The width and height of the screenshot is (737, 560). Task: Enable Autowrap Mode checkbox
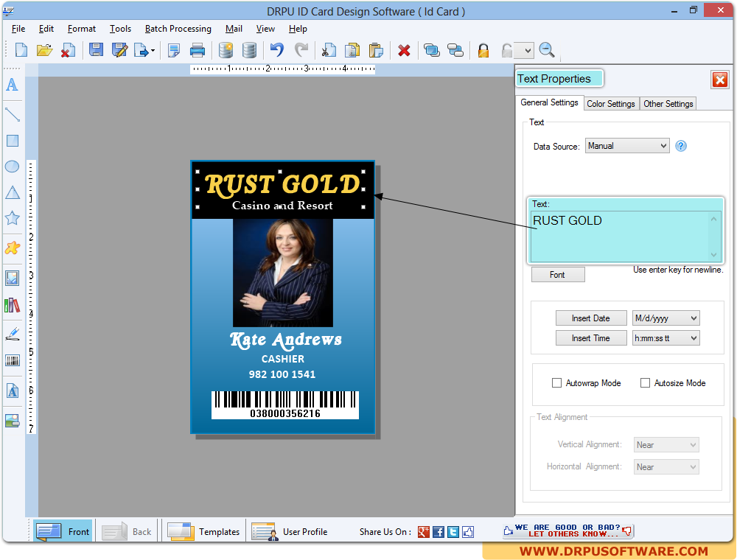[x=556, y=383]
